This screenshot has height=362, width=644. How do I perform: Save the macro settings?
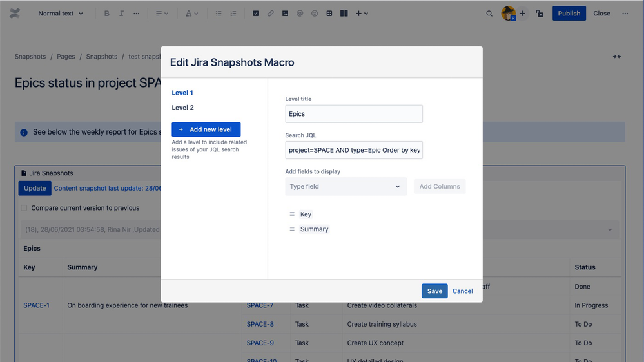(434, 291)
